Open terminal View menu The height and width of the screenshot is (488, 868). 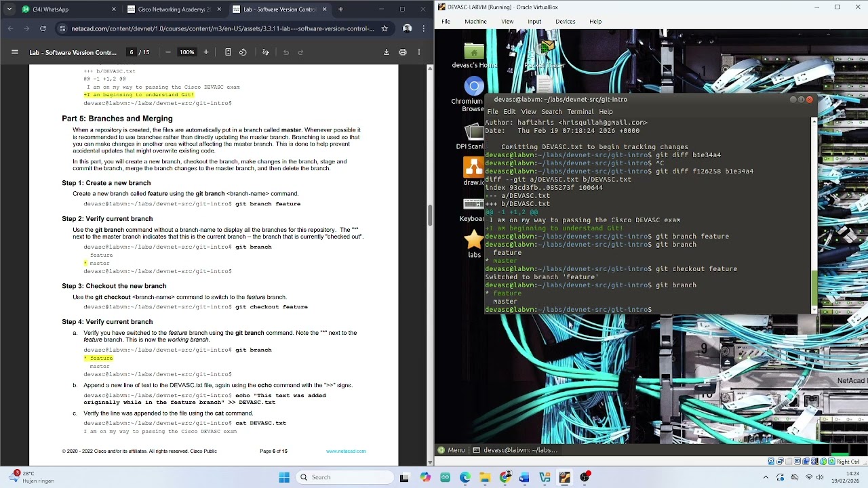click(x=528, y=112)
